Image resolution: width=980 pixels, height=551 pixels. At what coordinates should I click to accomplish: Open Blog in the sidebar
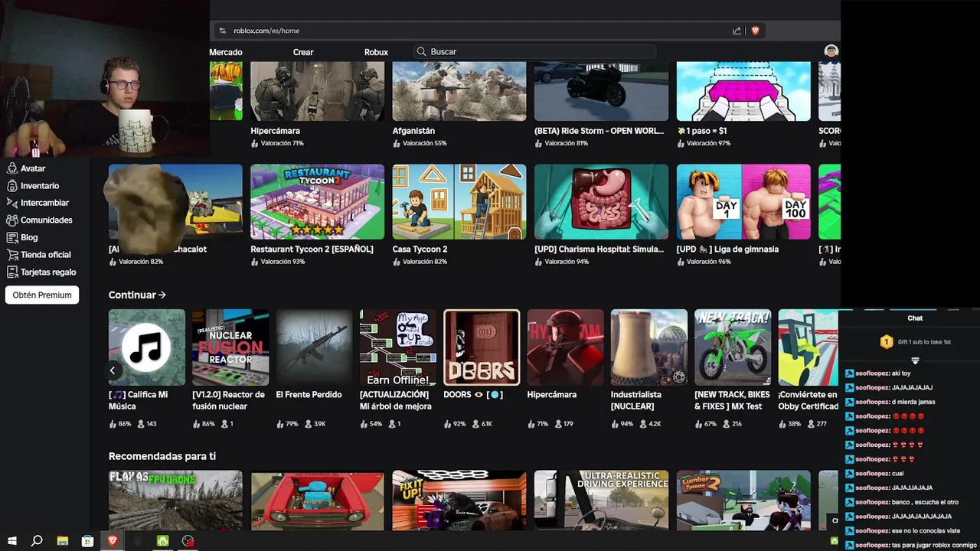[x=22, y=238]
